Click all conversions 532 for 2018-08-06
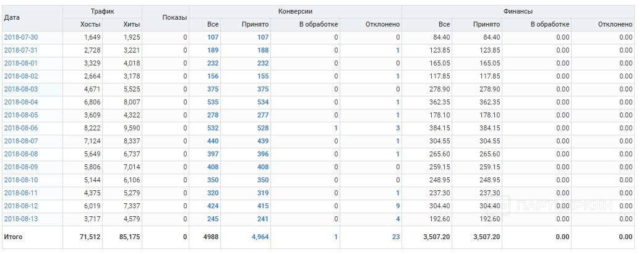This screenshot has height=254, width=644. coord(213,128)
